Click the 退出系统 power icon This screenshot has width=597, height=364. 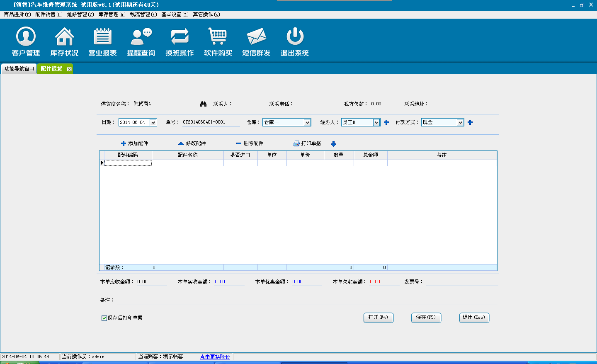coord(295,37)
